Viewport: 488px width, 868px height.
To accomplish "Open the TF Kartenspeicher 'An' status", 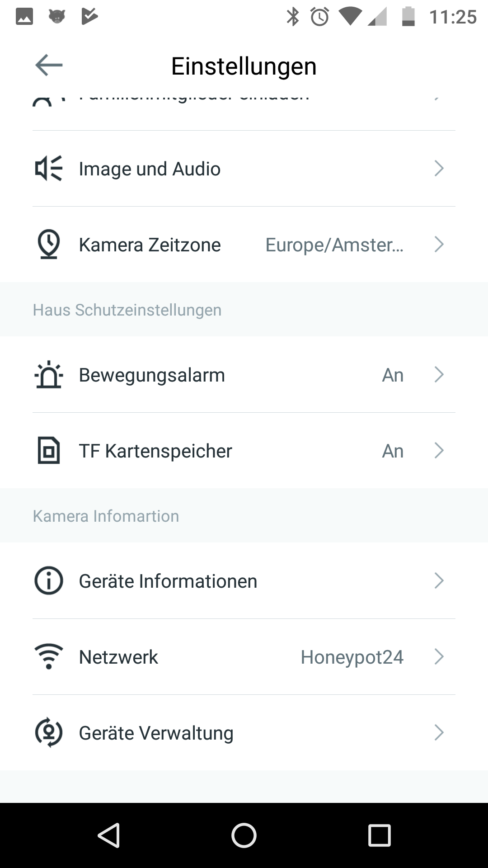I will [x=392, y=451].
